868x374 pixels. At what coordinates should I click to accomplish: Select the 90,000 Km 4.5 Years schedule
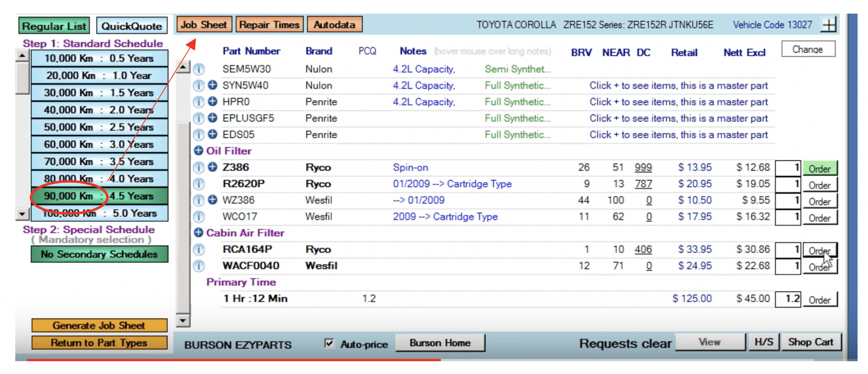coord(99,196)
